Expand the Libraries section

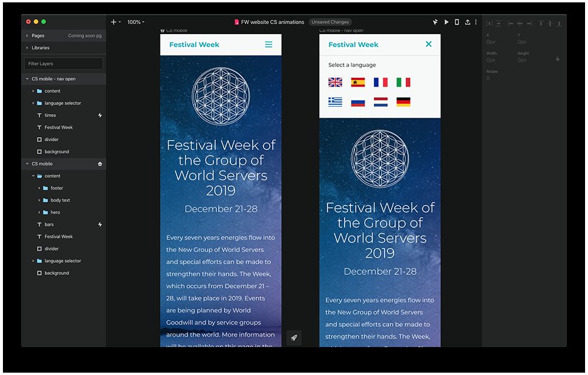coord(27,48)
